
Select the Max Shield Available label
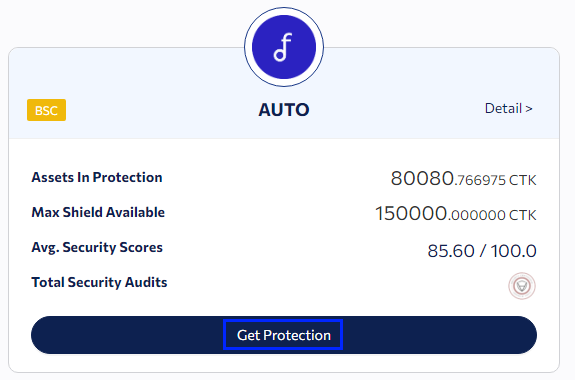[x=98, y=212]
